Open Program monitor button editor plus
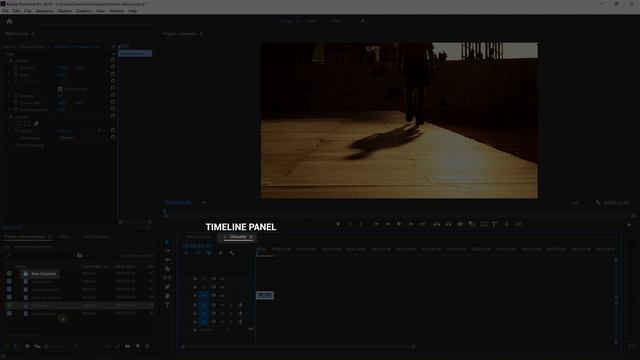 (629, 224)
